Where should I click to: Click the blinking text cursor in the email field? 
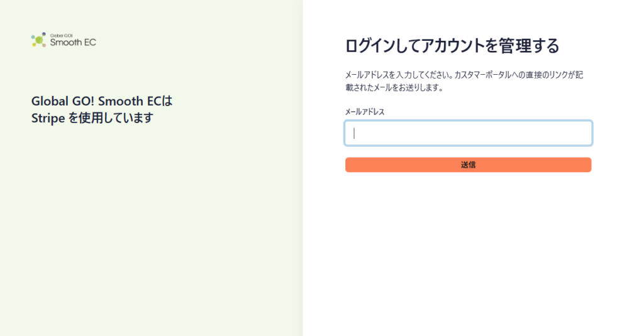[354, 133]
